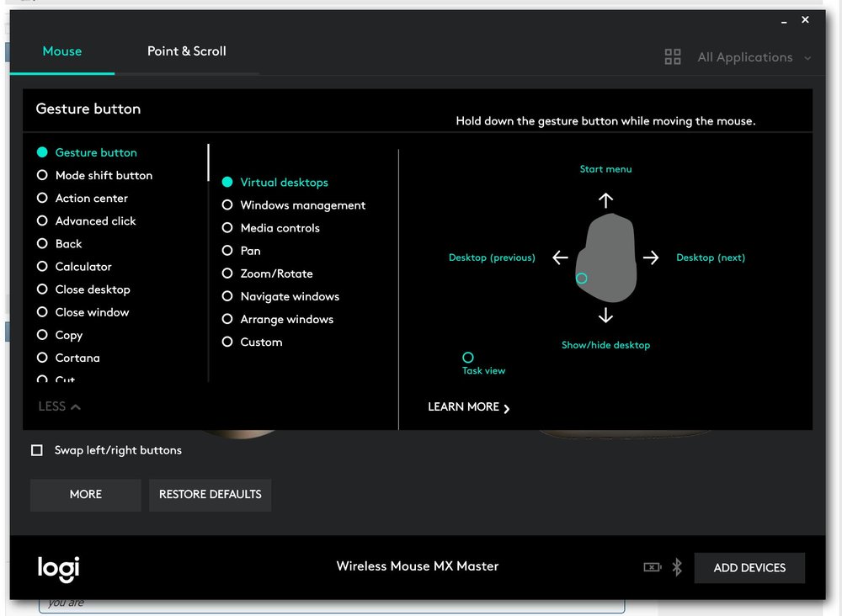Screen dimensions: 842x616
Task: Click the battery status icon
Action: 652,567
